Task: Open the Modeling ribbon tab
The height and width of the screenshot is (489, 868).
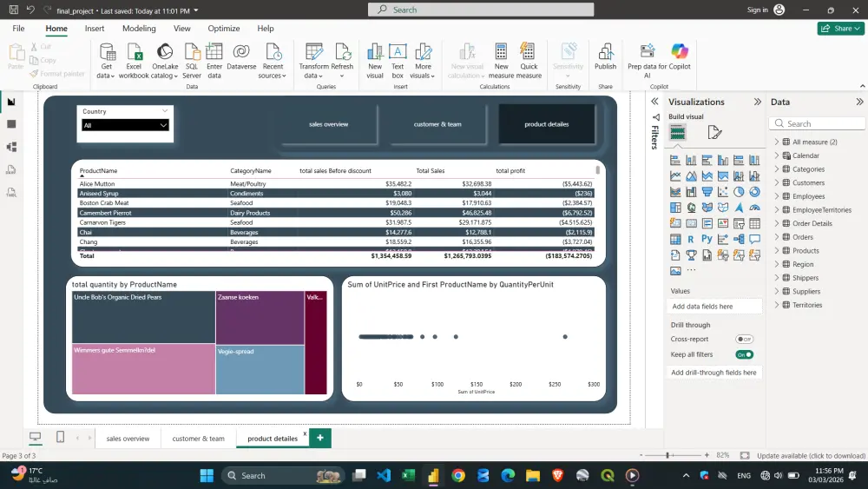Action: click(139, 29)
